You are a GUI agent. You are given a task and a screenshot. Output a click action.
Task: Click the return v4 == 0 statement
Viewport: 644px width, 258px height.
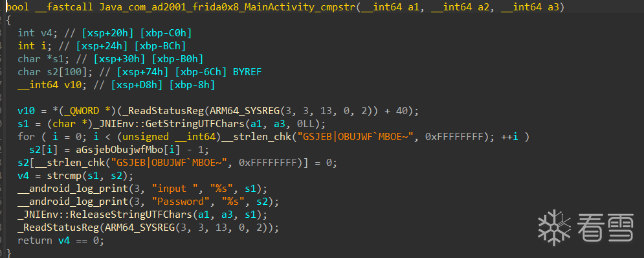(61, 240)
